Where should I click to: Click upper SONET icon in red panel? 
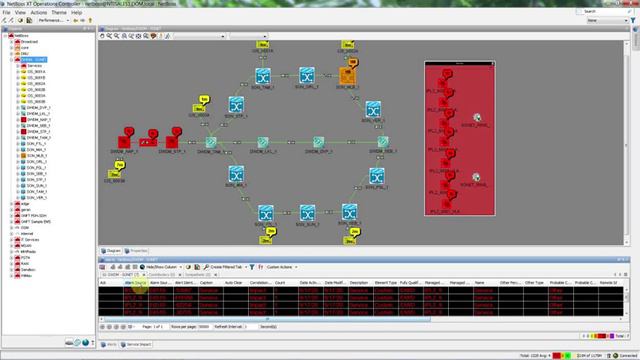[x=477, y=118]
